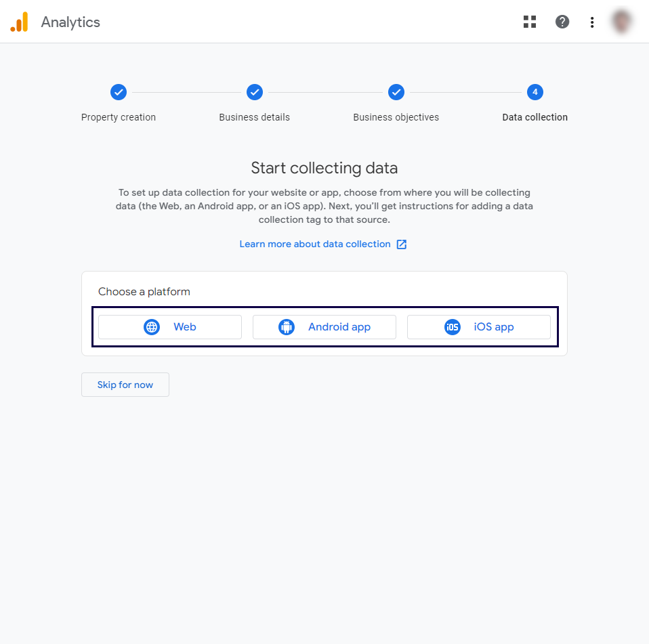Open Learn more about data collection link
This screenshot has width=649, height=644.
coord(315,244)
